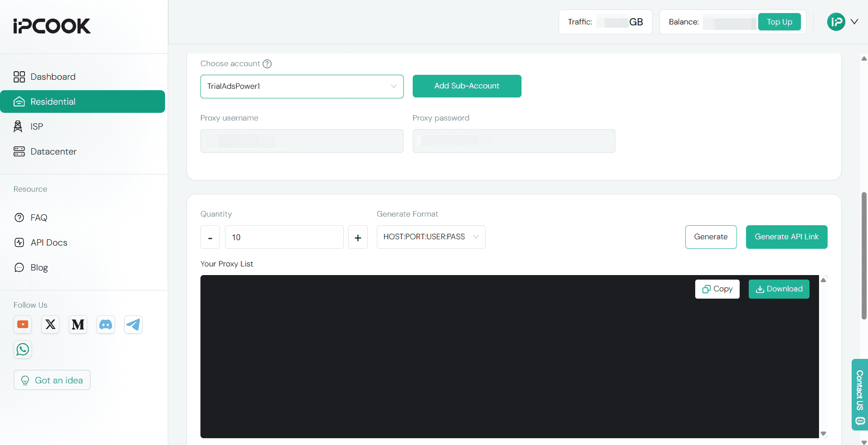
Task: Open the Contact US side tab
Action: click(x=860, y=395)
